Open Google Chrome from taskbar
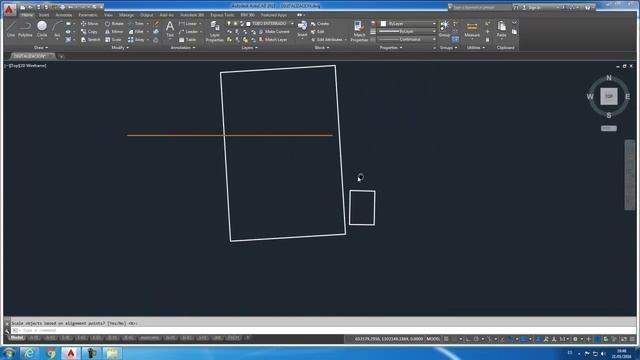640x360 pixels. pos(50,353)
